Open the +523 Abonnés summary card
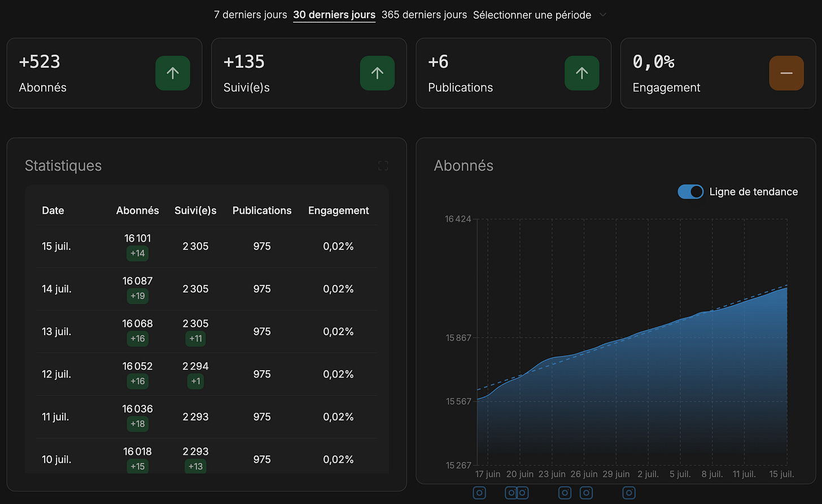 coord(104,73)
